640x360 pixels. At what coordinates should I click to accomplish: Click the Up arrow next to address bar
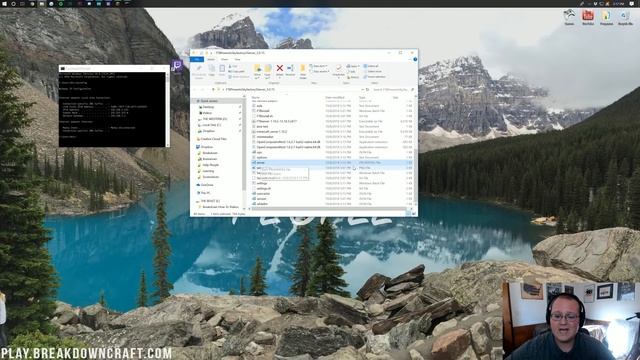pyautogui.click(x=213, y=89)
